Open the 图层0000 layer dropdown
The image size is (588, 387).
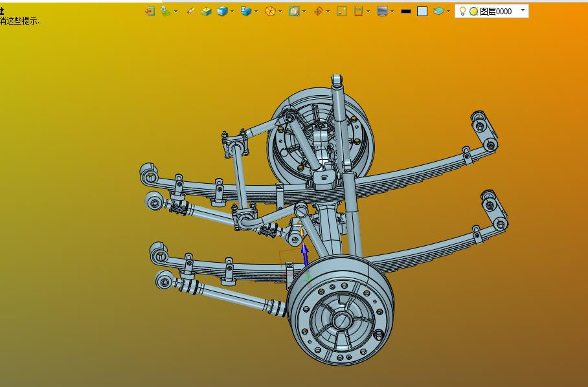523,11
